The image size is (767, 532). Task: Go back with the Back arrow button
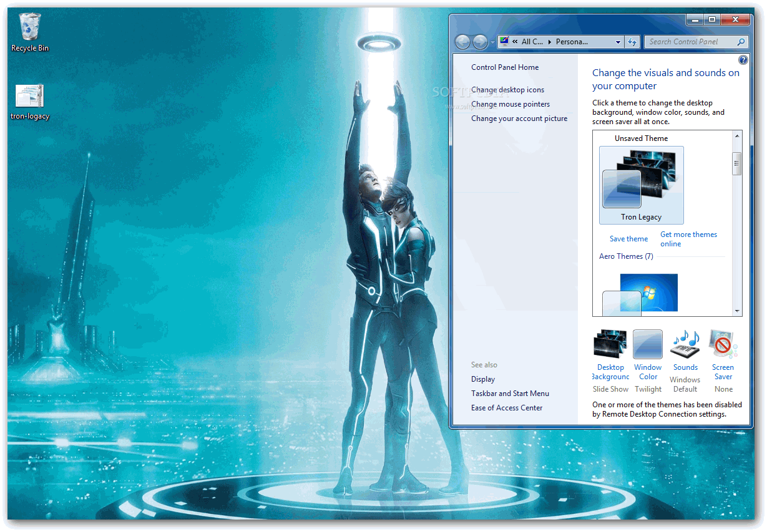[462, 42]
